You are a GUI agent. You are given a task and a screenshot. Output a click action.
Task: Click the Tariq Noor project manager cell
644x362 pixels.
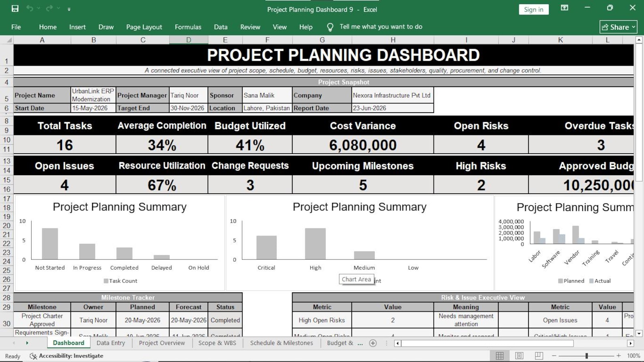point(189,95)
